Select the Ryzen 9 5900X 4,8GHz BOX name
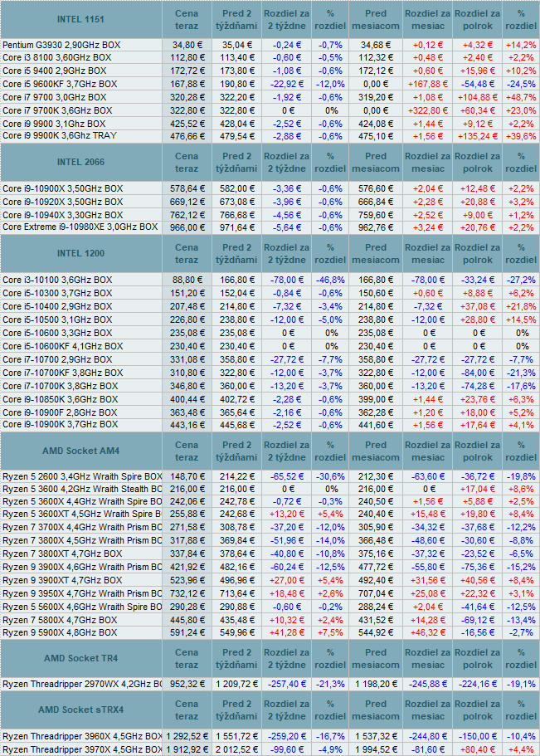This screenshot has width=540, height=756. coord(60,632)
